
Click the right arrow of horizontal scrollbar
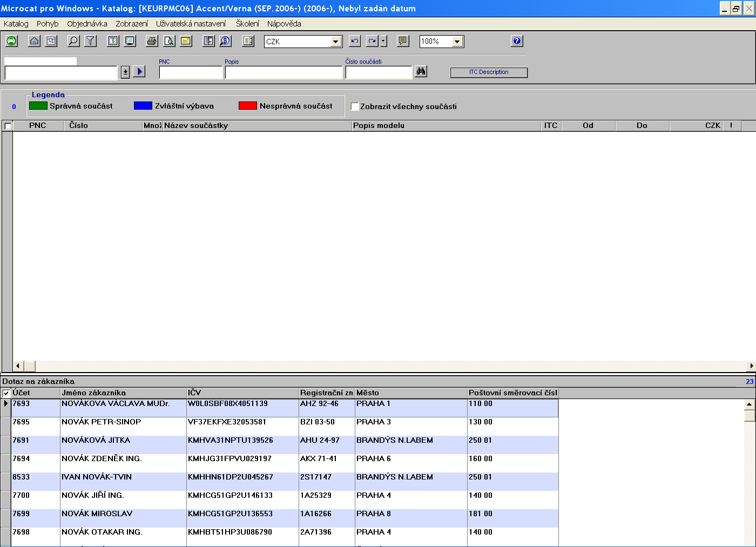[751, 366]
